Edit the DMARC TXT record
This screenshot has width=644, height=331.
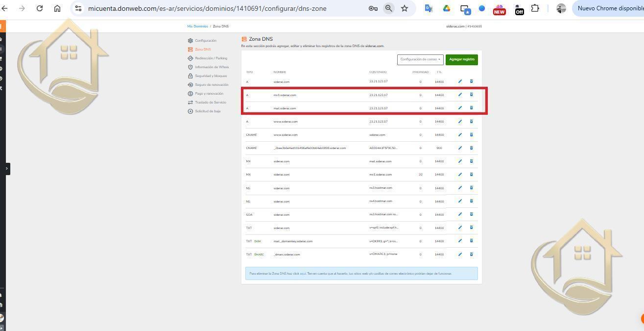pos(460,254)
